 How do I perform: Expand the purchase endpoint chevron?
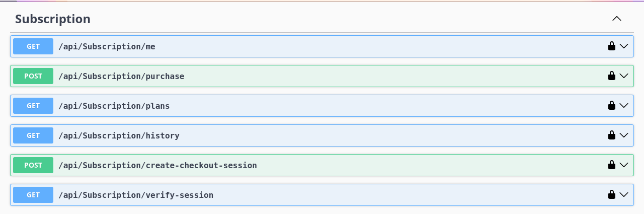[624, 76]
